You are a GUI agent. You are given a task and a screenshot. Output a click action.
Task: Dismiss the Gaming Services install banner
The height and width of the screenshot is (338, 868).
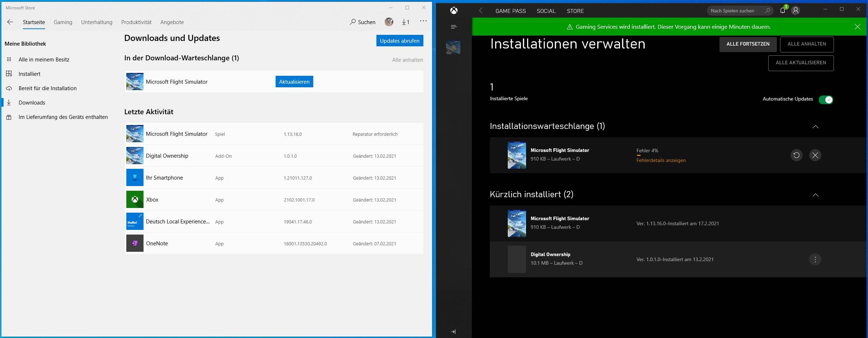[858, 27]
